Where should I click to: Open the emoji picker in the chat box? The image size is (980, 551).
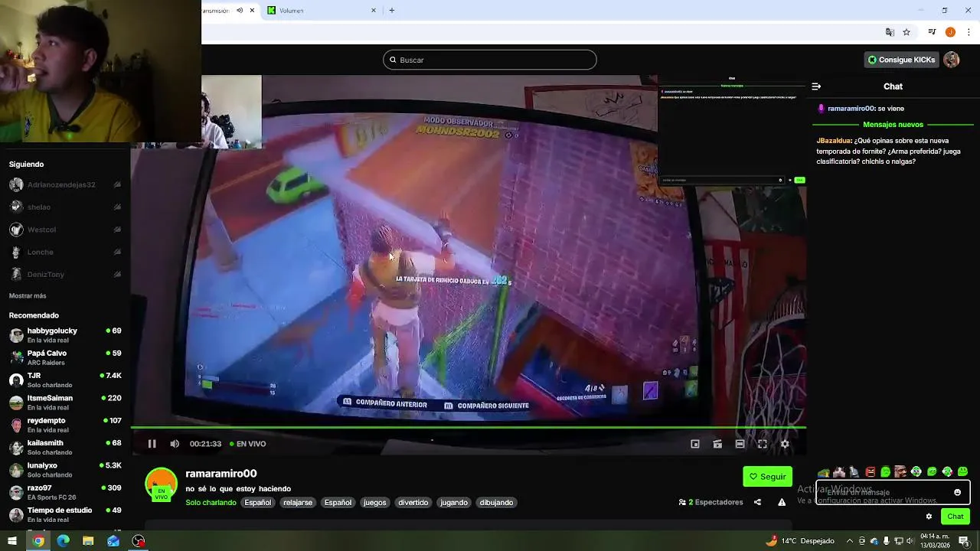coord(957,493)
